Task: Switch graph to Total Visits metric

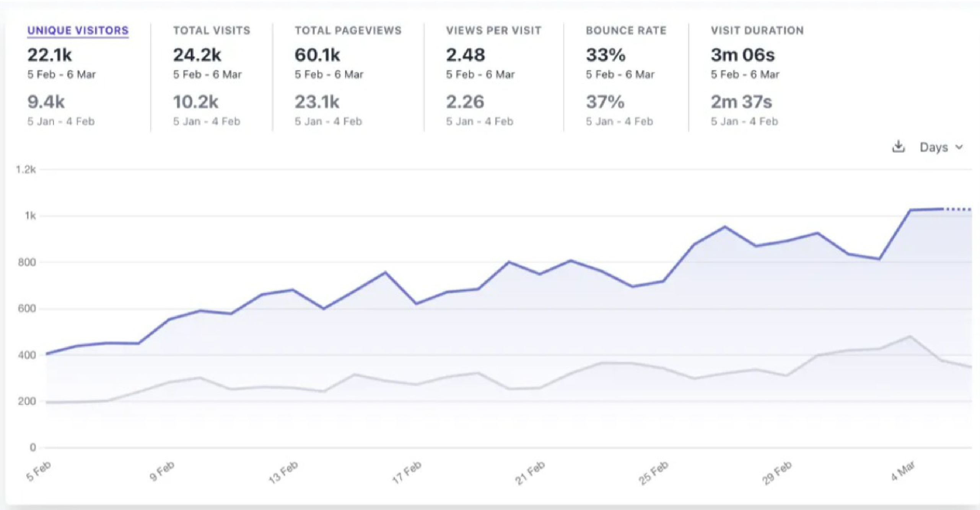Action: point(212,31)
